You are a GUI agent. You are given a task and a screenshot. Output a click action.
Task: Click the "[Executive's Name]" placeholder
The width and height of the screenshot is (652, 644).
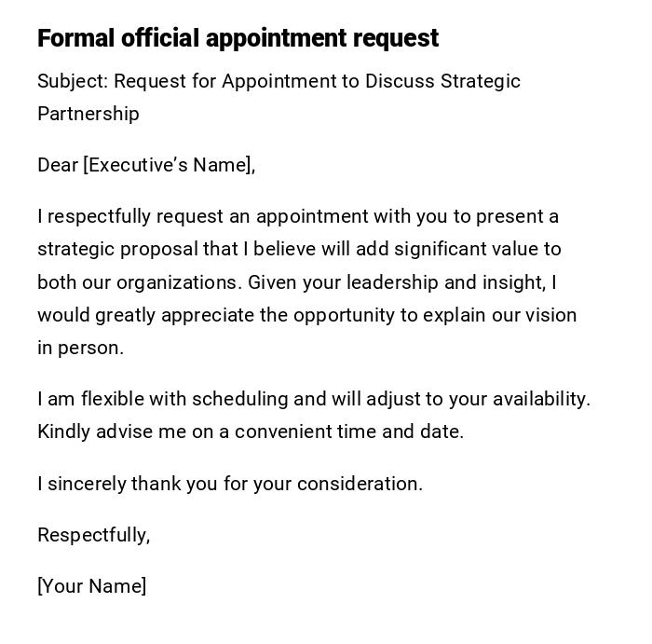point(169,165)
